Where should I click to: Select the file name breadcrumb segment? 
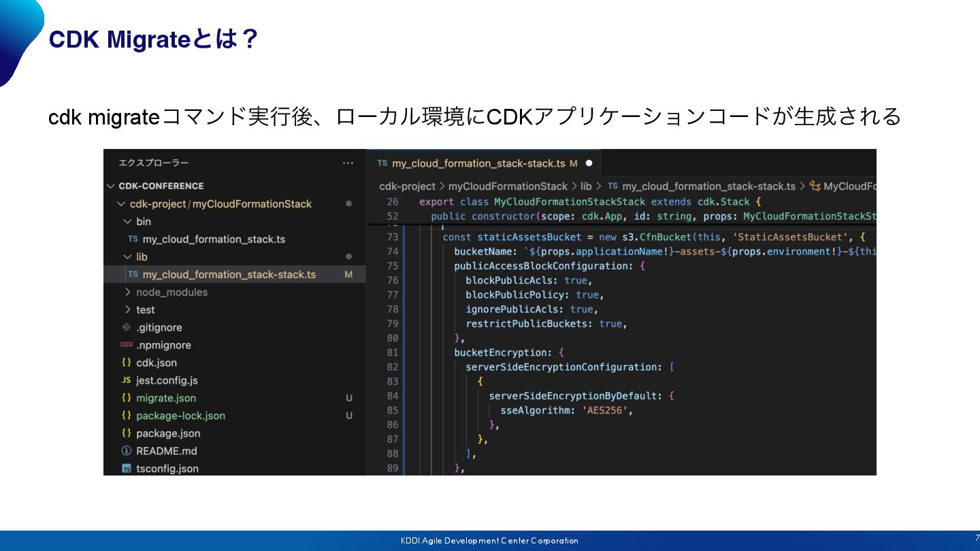[x=708, y=186]
